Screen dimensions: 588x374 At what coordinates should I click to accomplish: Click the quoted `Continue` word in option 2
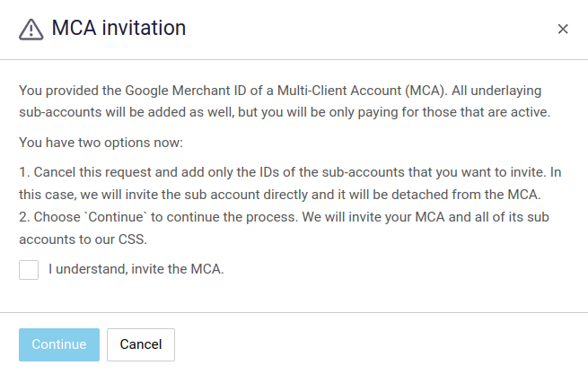tap(116, 217)
